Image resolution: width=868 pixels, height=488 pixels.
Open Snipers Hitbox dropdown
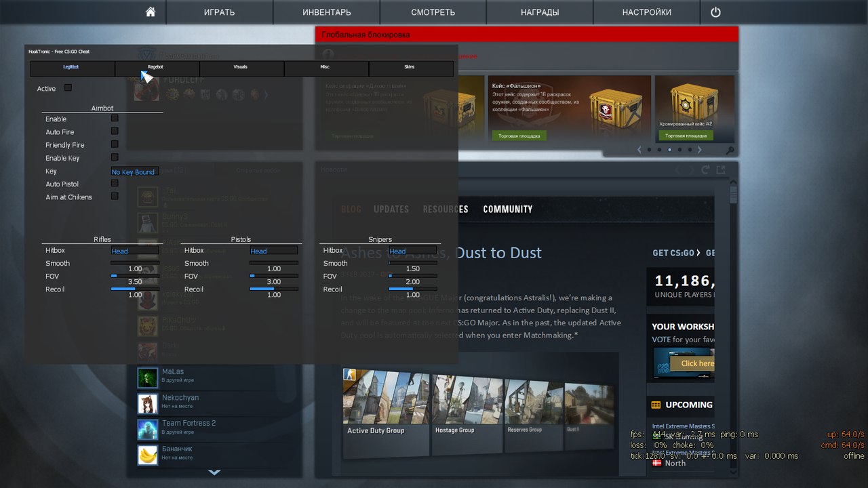pos(412,251)
